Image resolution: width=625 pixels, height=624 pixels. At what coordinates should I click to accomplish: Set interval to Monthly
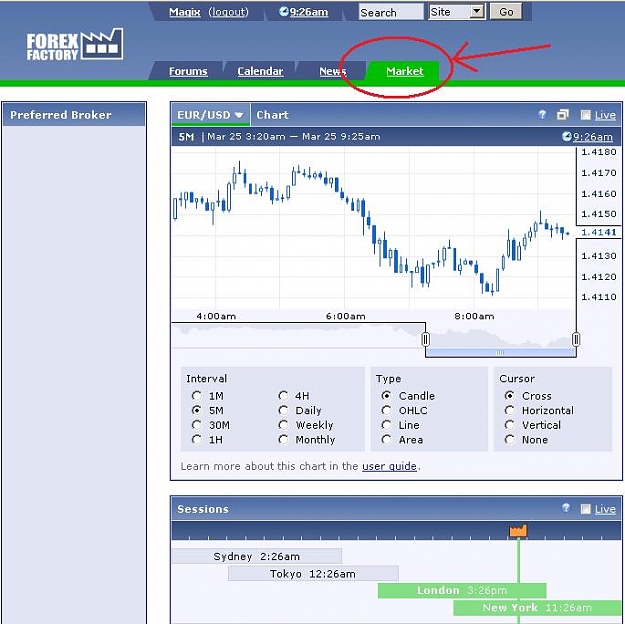[x=283, y=439]
